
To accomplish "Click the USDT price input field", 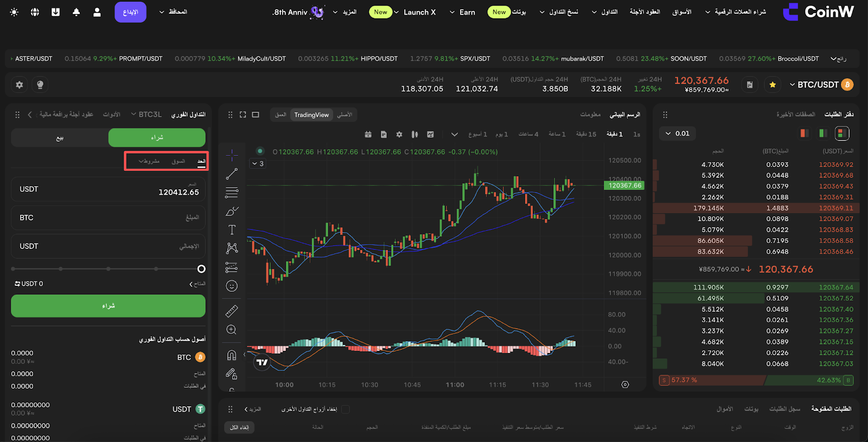I will pyautogui.click(x=108, y=189).
